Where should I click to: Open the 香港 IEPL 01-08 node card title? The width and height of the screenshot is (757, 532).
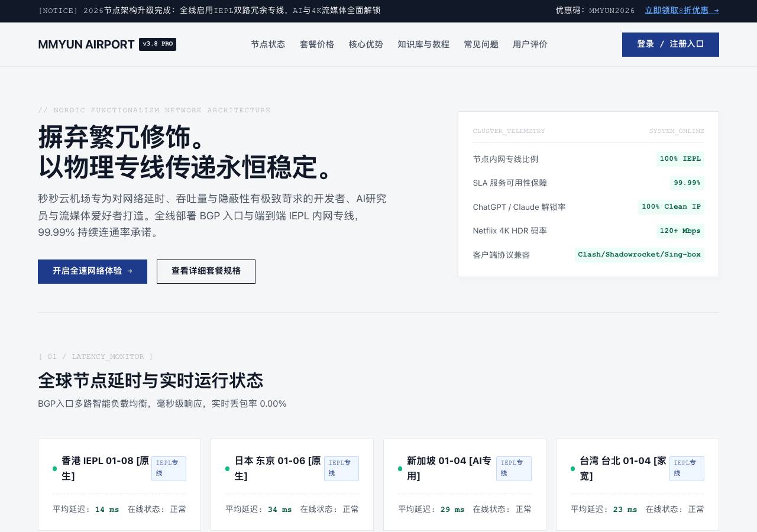[106, 468]
